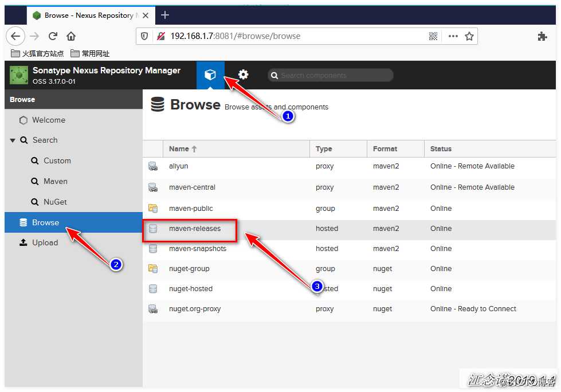This screenshot has width=561, height=392.
Task: Open the maven-snapshots repository
Action: point(198,249)
